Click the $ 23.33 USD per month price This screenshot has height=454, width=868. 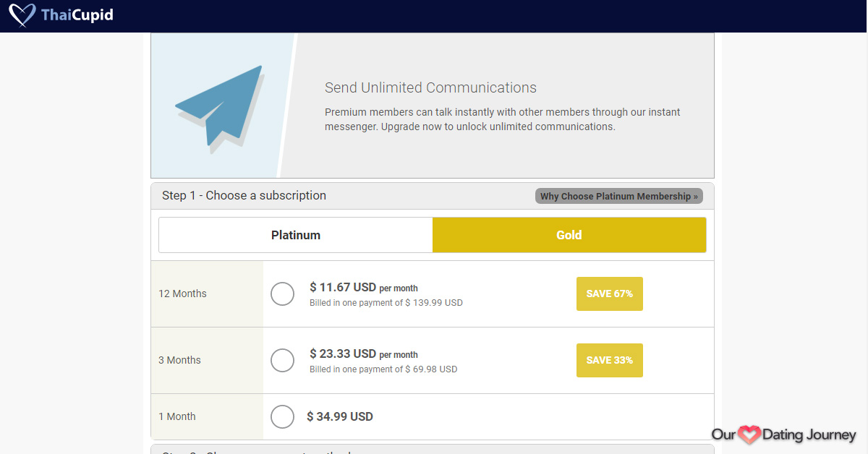[363, 354]
